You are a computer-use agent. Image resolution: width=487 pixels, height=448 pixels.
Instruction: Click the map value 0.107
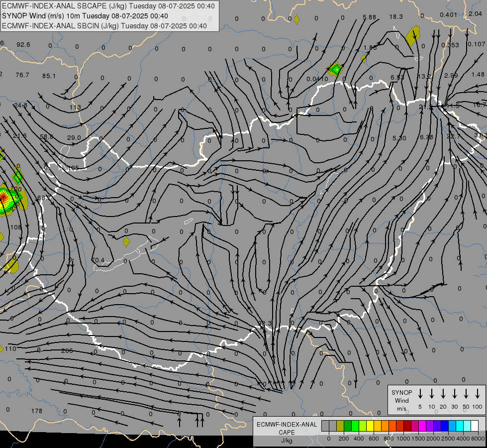(x=477, y=44)
